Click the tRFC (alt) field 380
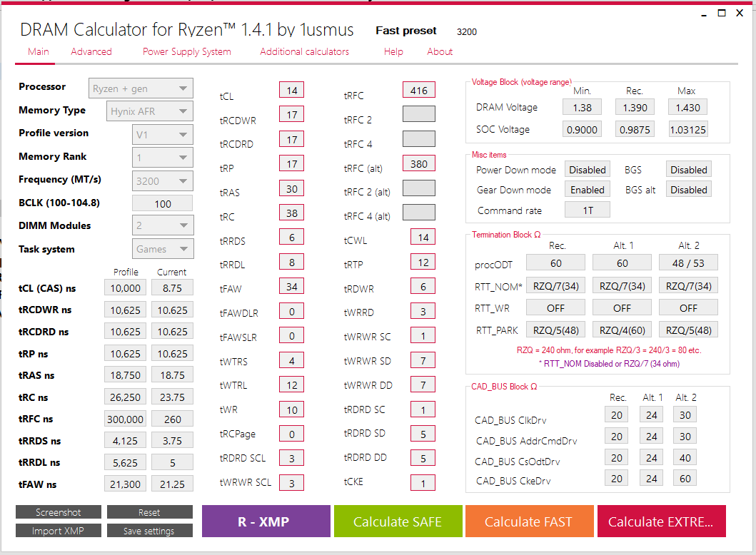 pos(419,164)
